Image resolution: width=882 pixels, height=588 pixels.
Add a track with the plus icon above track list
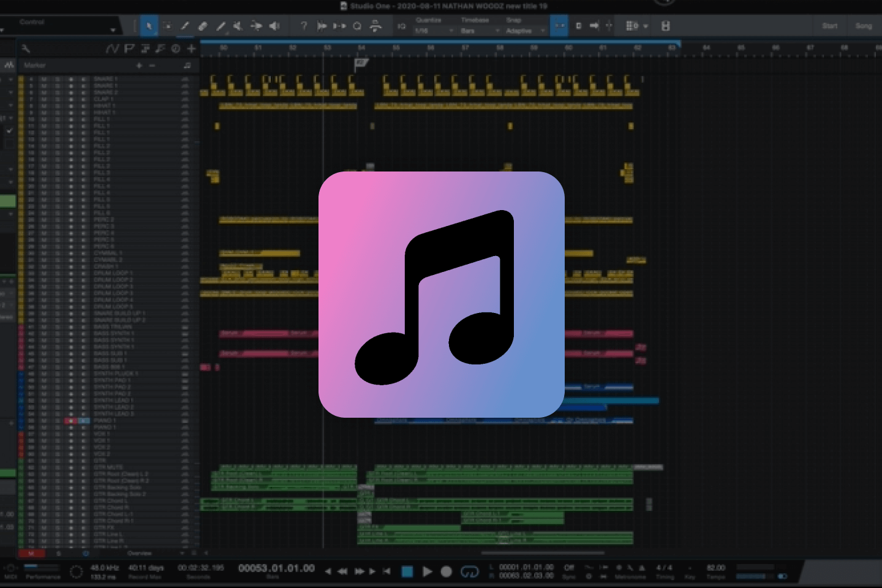192,48
